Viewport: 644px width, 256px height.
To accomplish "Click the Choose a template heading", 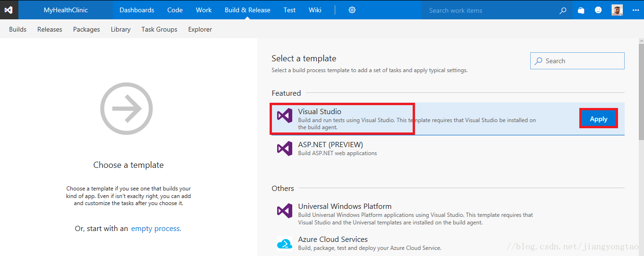I will [x=128, y=165].
